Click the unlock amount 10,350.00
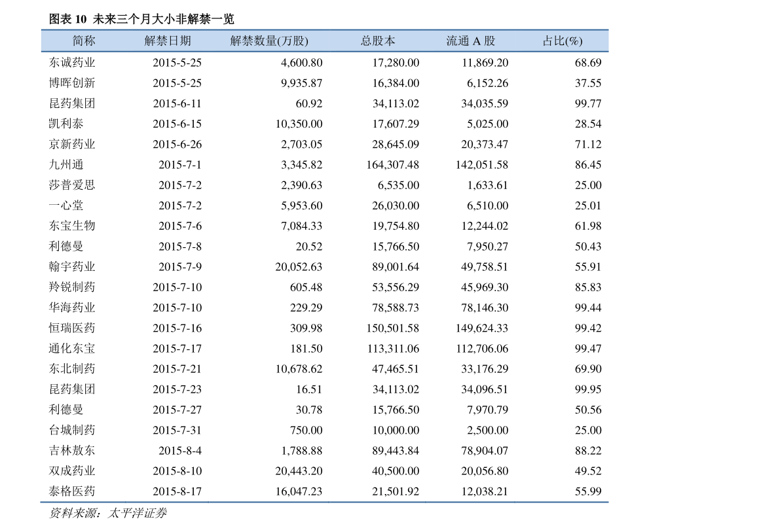780x532 pixels. click(x=299, y=124)
